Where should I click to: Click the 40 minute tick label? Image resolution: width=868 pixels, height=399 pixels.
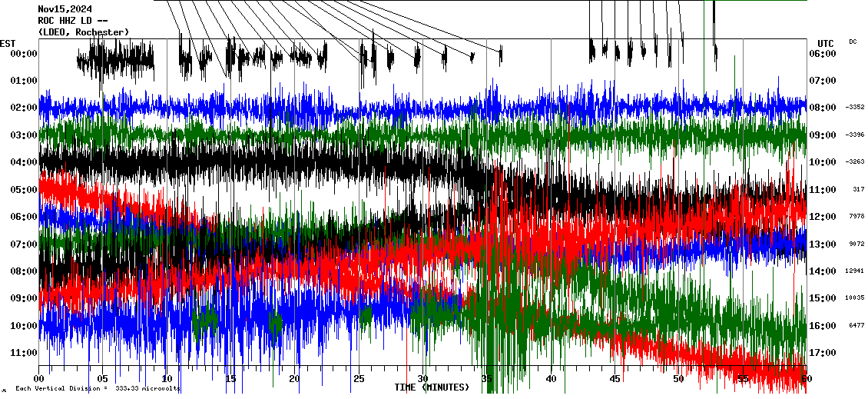pos(551,379)
